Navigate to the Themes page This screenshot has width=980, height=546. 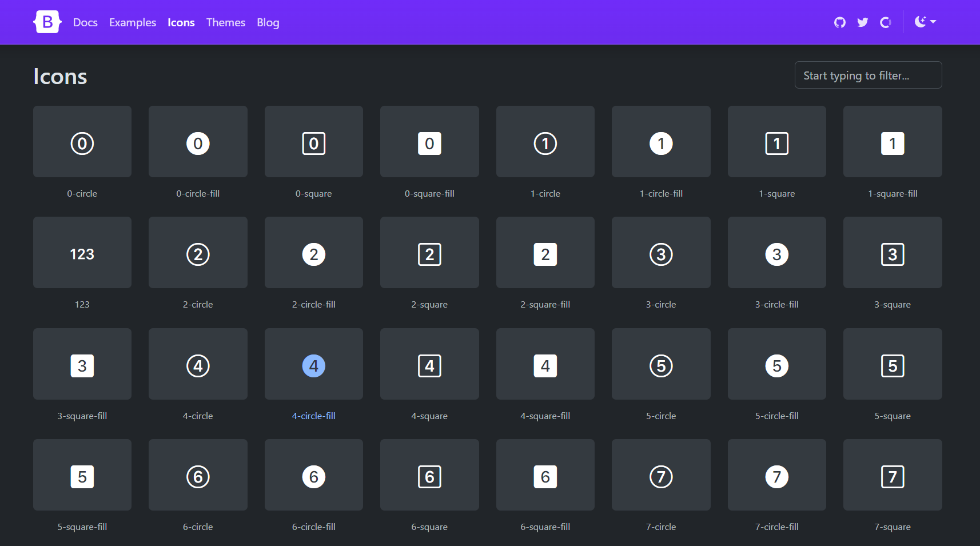[225, 22]
